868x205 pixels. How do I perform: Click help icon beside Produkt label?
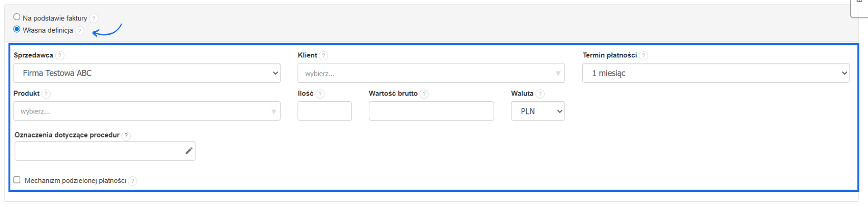click(x=46, y=94)
